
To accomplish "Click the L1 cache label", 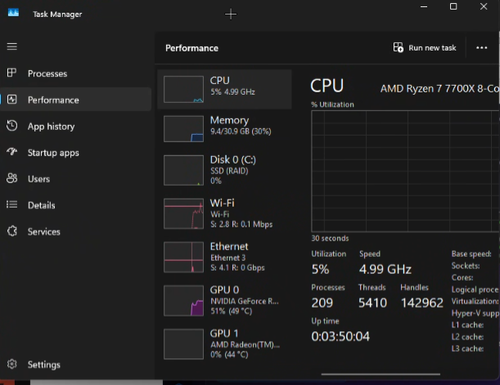I will pyautogui.click(x=468, y=325).
